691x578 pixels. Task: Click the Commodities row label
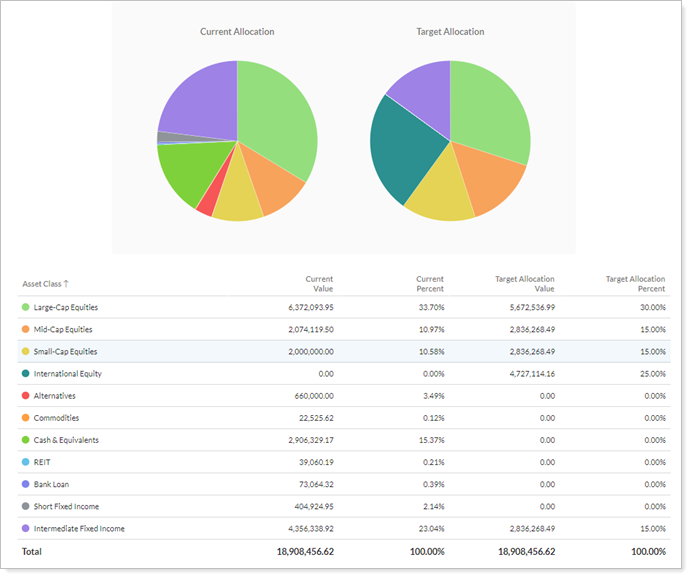pyautogui.click(x=56, y=418)
